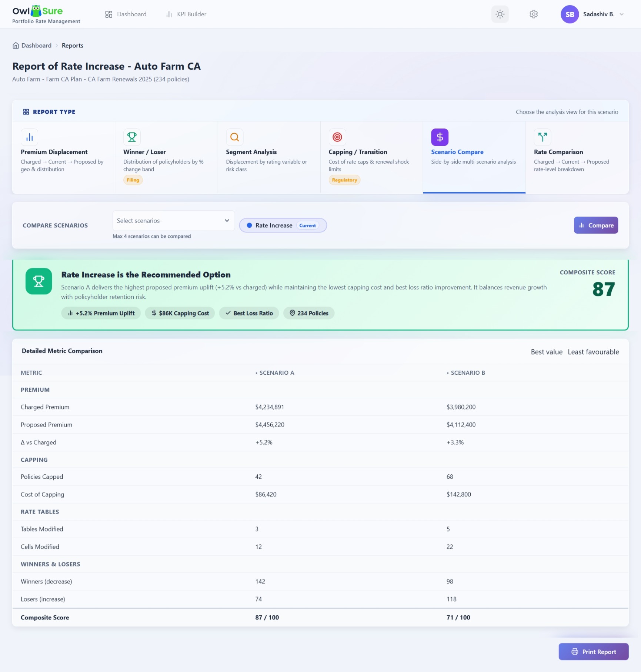Click Charged Premium value $4,234,891
Viewport: 641px width, 672px height.
[x=270, y=407]
